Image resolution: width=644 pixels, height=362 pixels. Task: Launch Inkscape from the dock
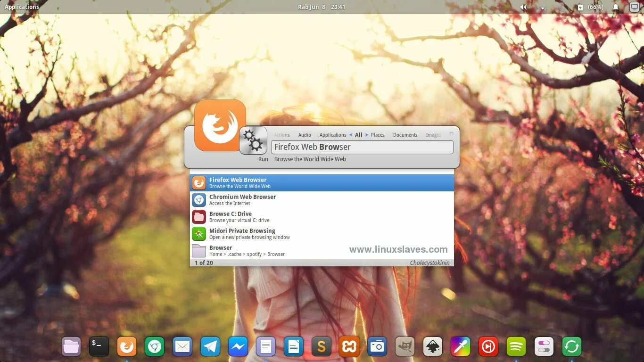click(433, 347)
